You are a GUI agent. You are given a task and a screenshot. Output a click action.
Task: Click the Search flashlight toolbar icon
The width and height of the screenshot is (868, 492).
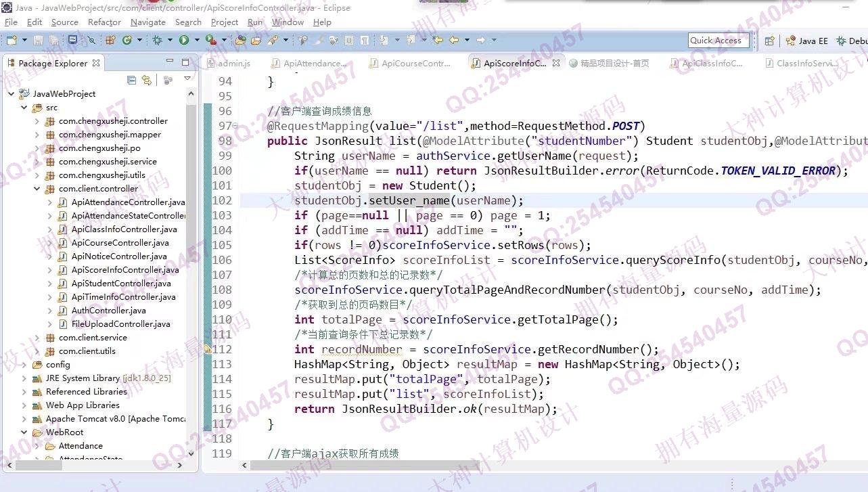coord(273,40)
